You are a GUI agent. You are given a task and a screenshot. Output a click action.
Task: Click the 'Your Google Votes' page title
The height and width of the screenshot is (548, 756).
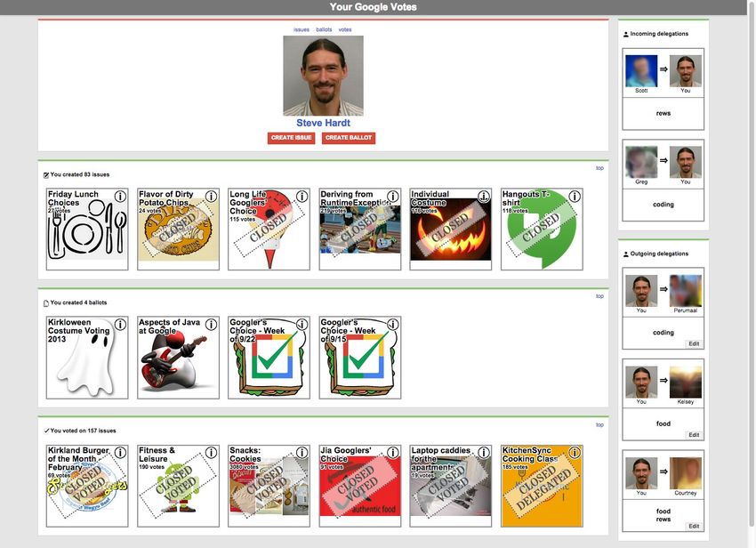374,7
